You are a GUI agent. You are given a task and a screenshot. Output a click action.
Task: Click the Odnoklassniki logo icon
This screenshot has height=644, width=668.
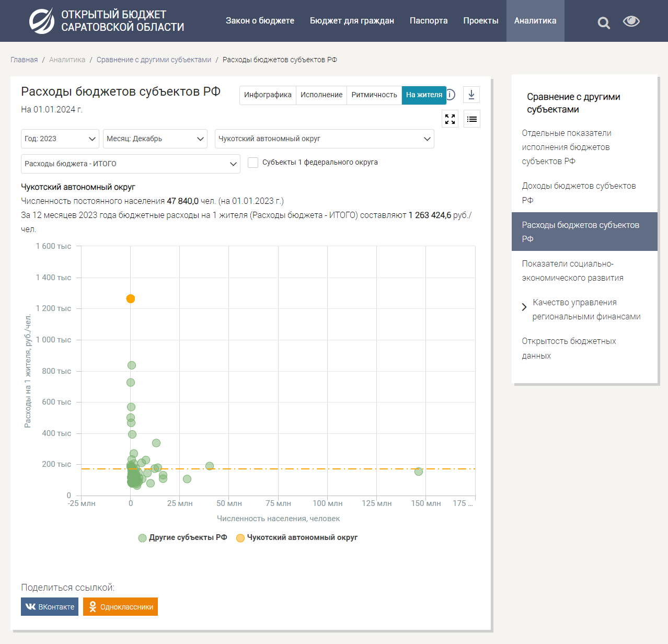click(x=93, y=607)
